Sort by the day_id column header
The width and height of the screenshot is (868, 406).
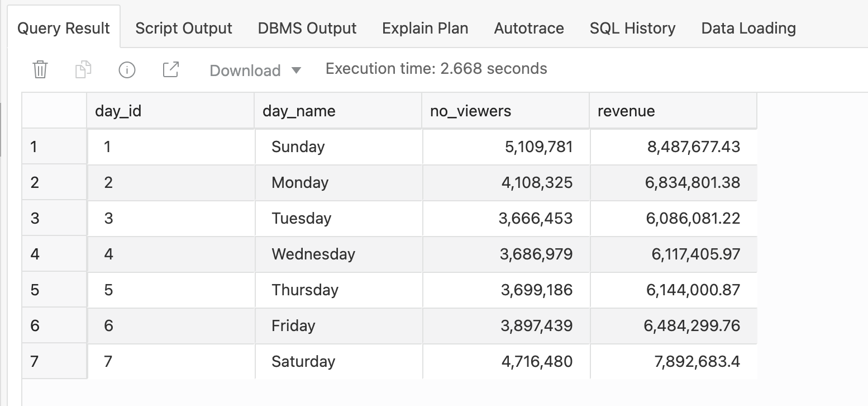point(118,111)
